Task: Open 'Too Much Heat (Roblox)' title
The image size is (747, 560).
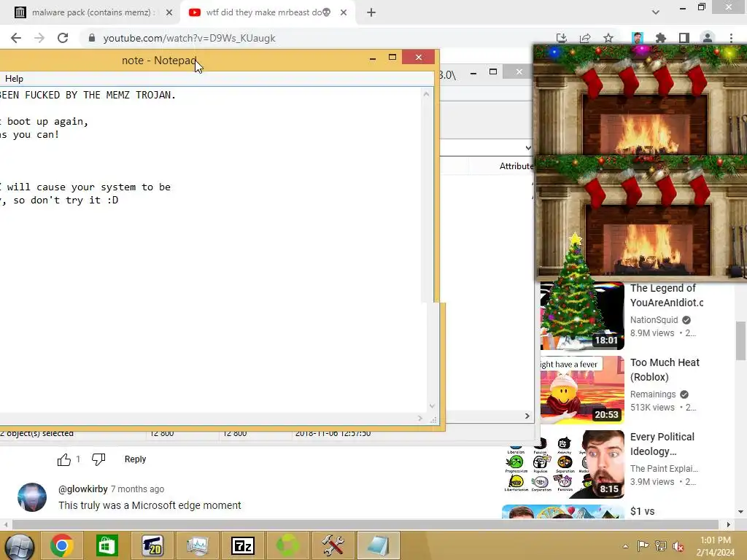Action: (x=665, y=370)
